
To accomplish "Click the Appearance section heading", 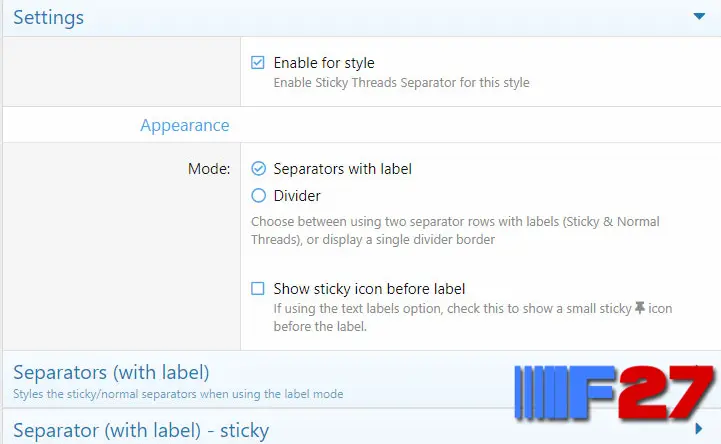I will [x=184, y=126].
